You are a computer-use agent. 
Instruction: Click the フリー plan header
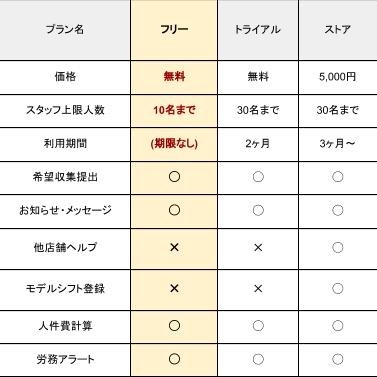click(174, 29)
